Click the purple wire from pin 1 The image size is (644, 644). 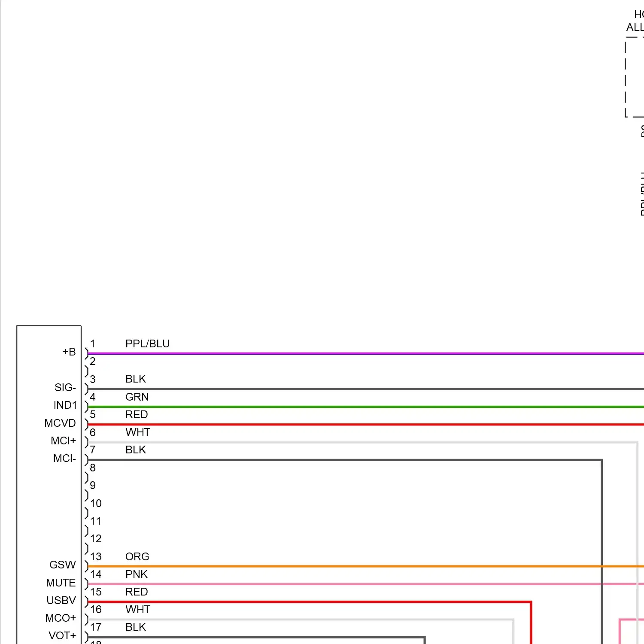click(x=366, y=354)
